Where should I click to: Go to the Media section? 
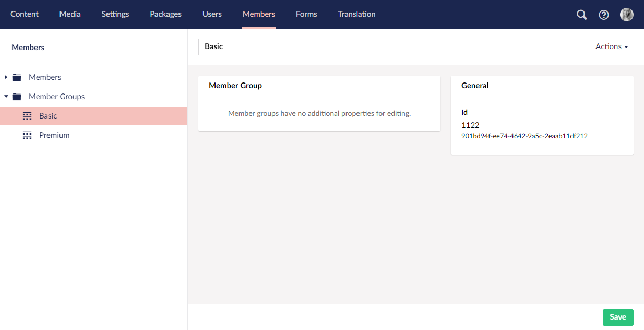[x=70, y=14]
